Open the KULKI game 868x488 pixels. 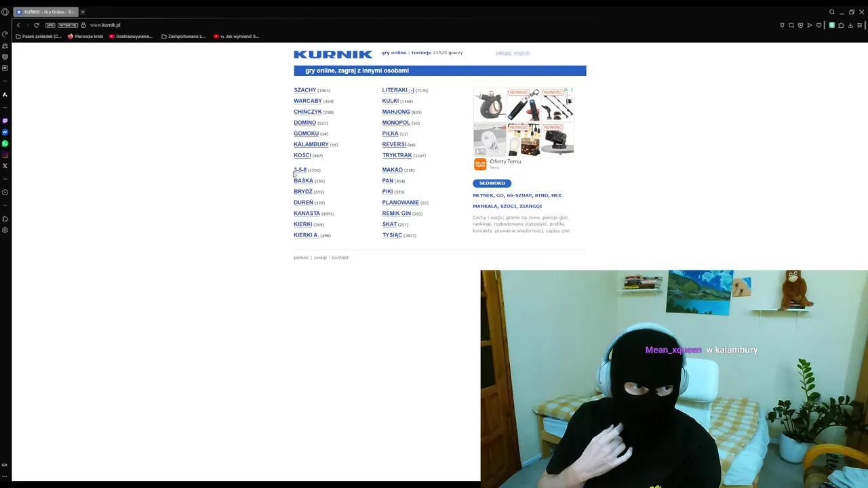point(390,101)
